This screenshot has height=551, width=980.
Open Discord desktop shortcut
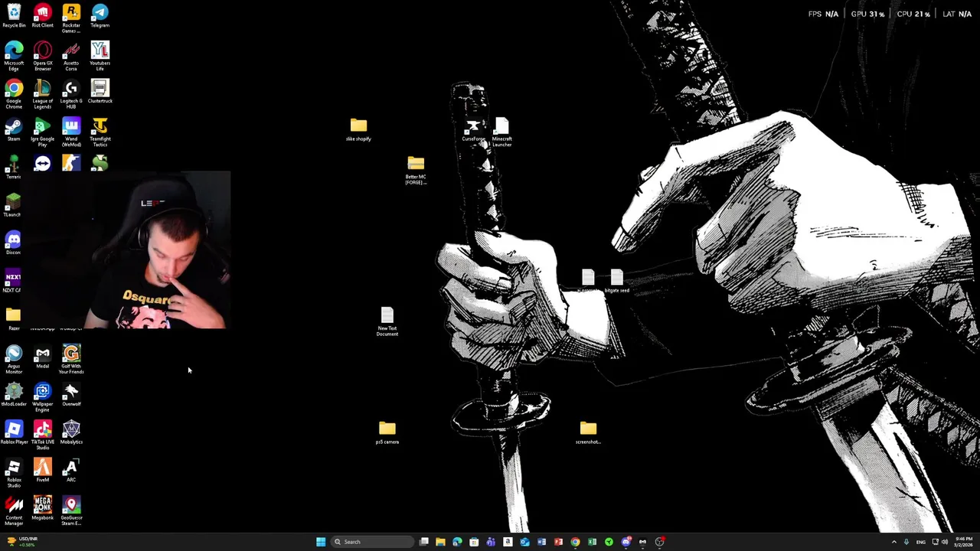coord(13,243)
